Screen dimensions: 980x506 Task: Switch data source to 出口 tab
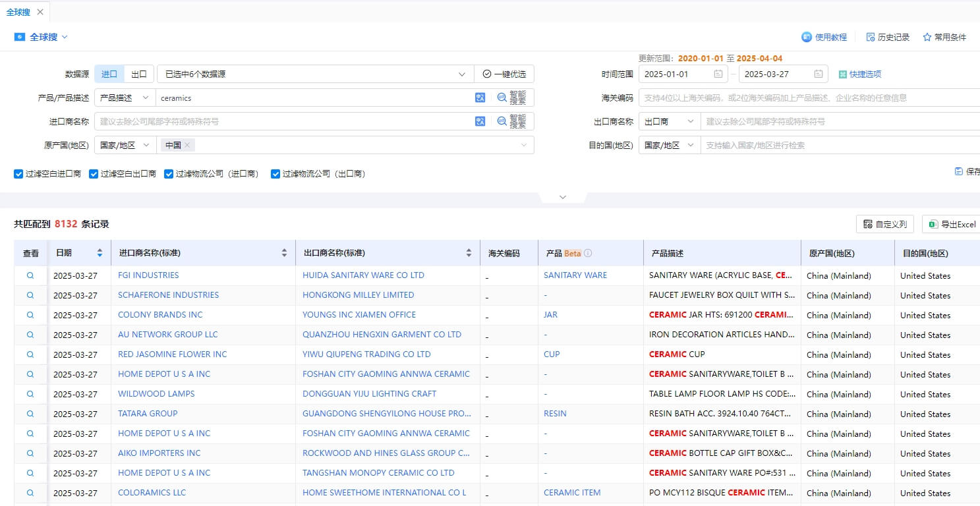pos(139,74)
